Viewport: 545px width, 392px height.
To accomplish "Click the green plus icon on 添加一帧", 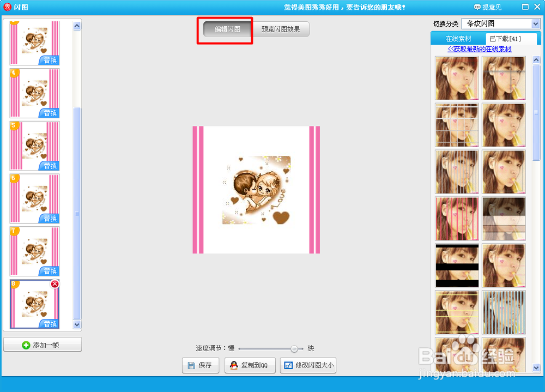I will coord(26,345).
